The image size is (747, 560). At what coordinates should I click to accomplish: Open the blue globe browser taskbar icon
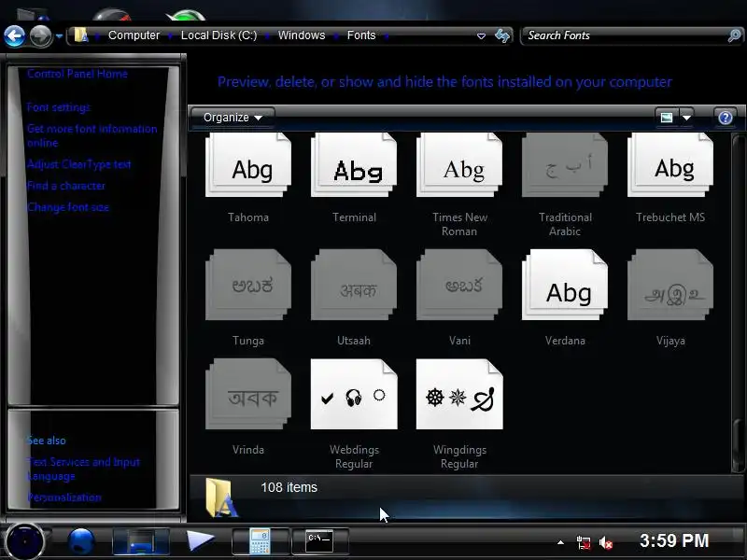(x=80, y=541)
